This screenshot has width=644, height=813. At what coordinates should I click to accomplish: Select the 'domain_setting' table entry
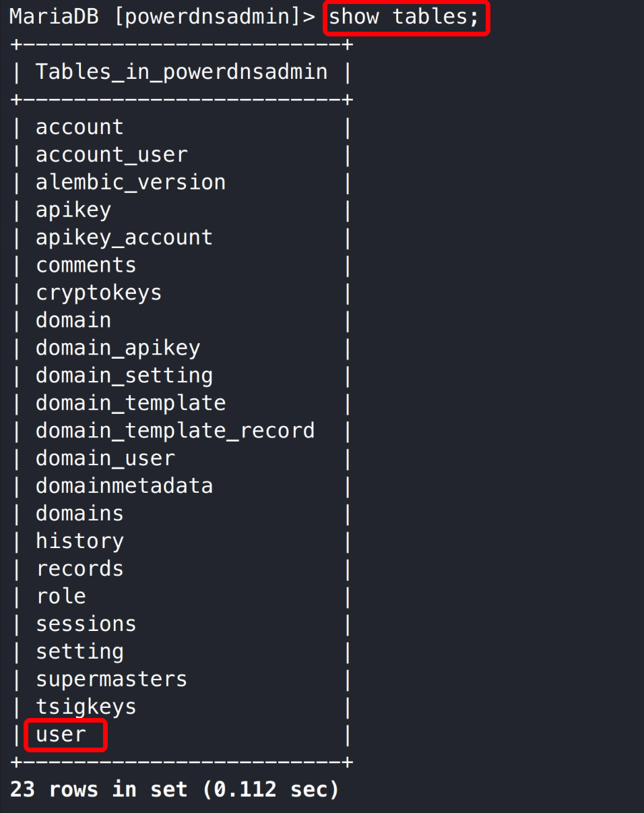click(124, 375)
